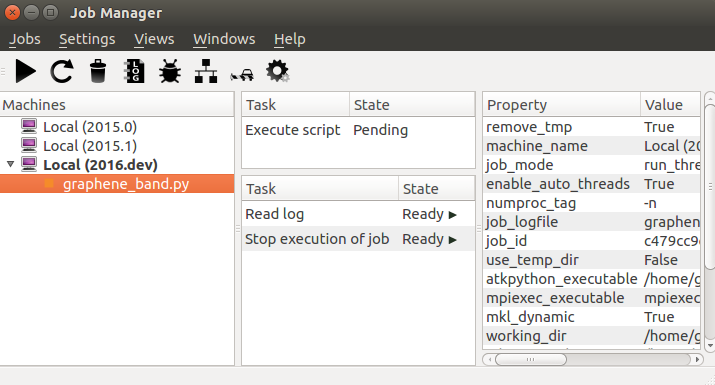Click the upper State column header
The height and width of the screenshot is (385, 715).
click(412, 105)
